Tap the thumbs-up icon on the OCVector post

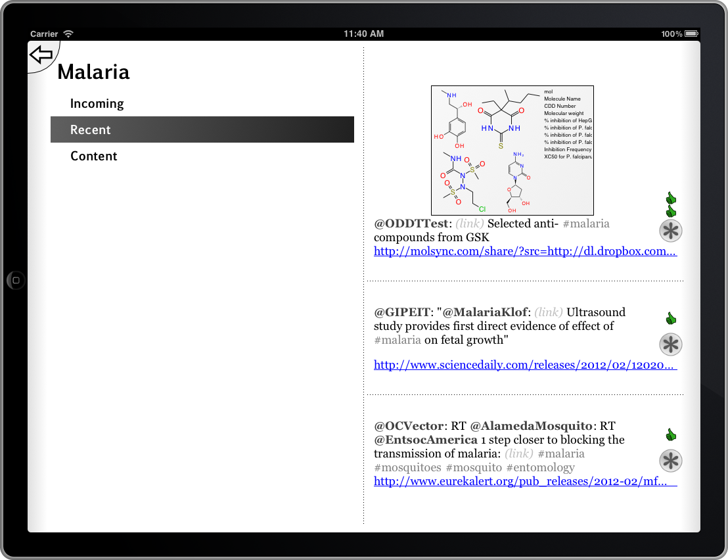tap(671, 435)
